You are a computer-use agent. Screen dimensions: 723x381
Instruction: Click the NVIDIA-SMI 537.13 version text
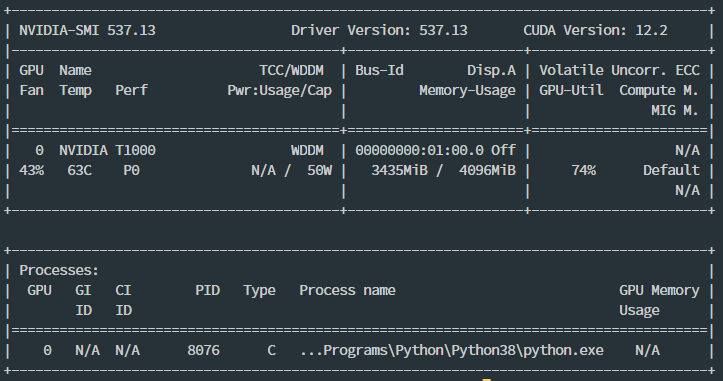87,30
